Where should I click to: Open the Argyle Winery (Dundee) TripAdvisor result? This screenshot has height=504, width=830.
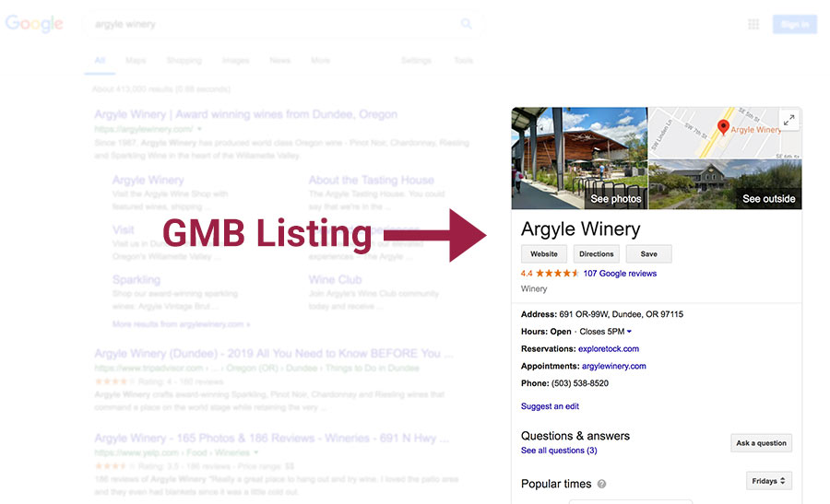tap(273, 354)
